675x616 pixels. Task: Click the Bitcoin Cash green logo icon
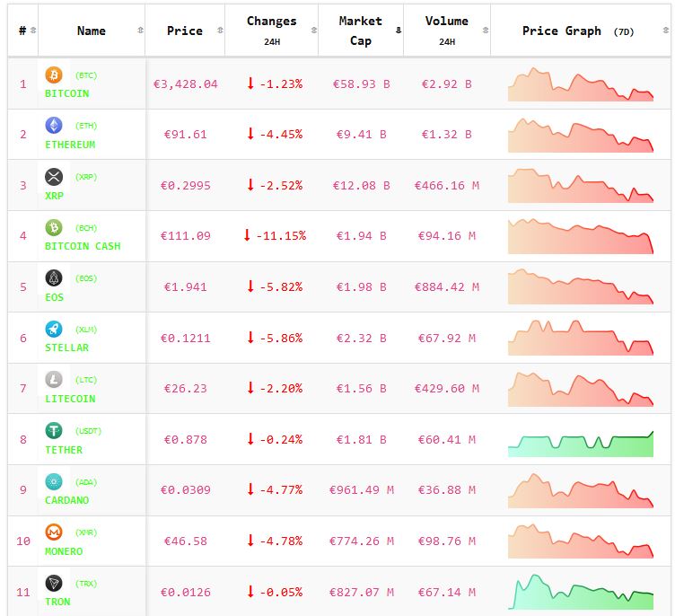54,227
